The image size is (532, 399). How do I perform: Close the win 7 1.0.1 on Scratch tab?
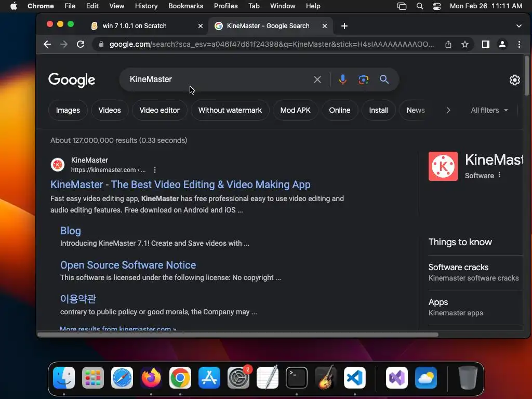coord(201,26)
